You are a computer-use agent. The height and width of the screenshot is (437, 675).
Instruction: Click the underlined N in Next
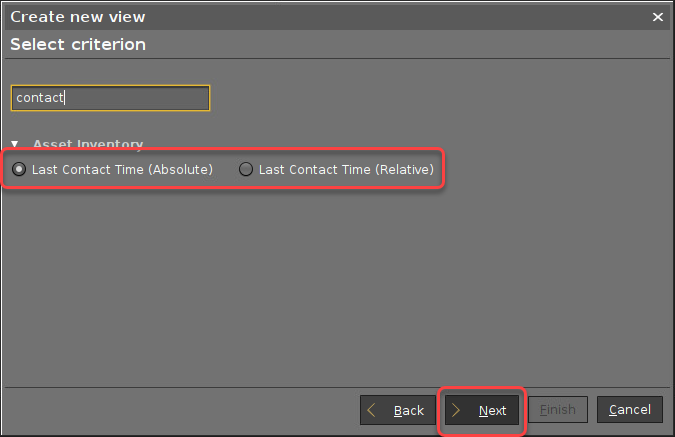tap(484, 410)
